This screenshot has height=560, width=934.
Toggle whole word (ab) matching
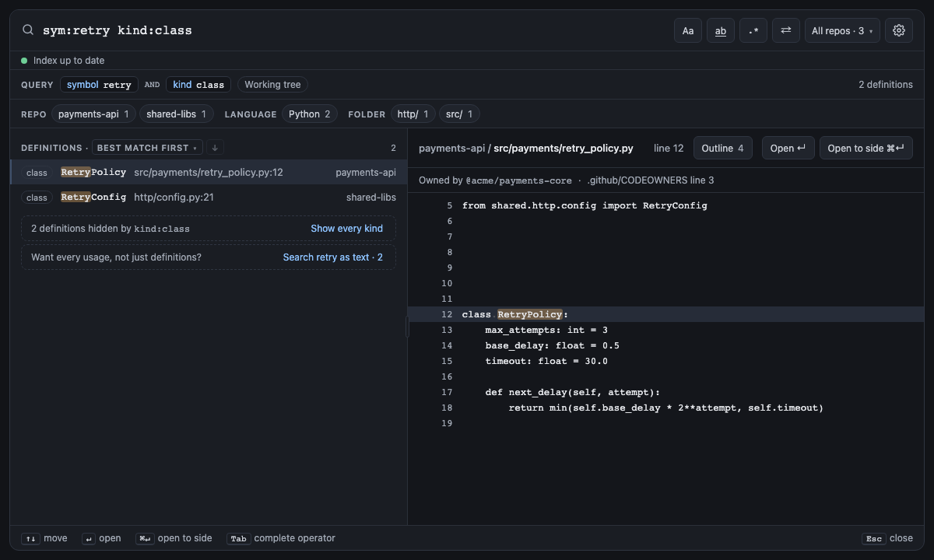coord(721,30)
